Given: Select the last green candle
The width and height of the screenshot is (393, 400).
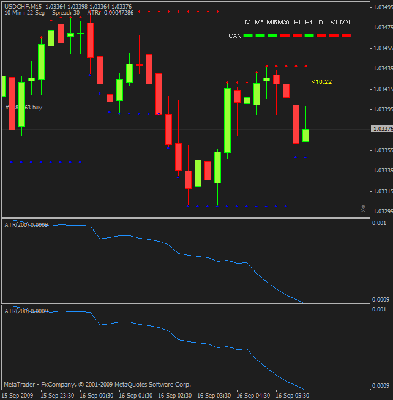Looking at the screenshot, I should coord(305,135).
